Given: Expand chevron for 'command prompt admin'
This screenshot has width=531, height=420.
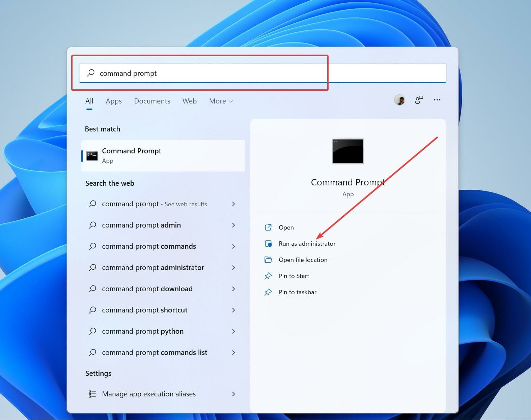Looking at the screenshot, I should click(233, 225).
